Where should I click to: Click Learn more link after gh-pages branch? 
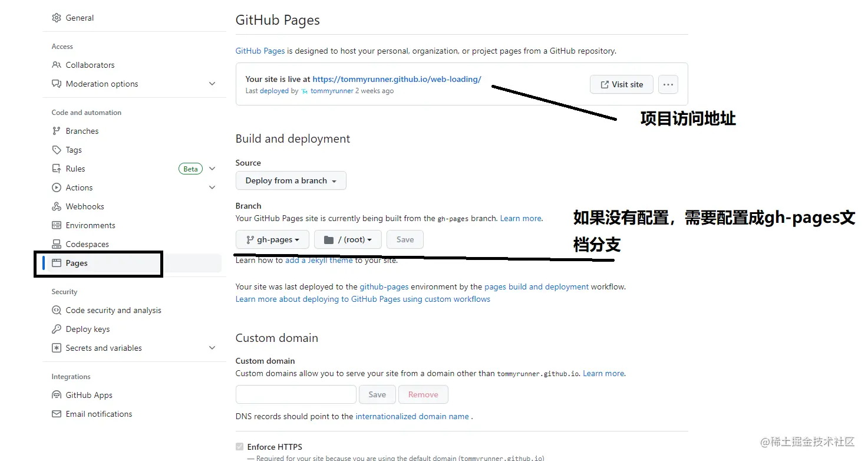click(x=520, y=218)
